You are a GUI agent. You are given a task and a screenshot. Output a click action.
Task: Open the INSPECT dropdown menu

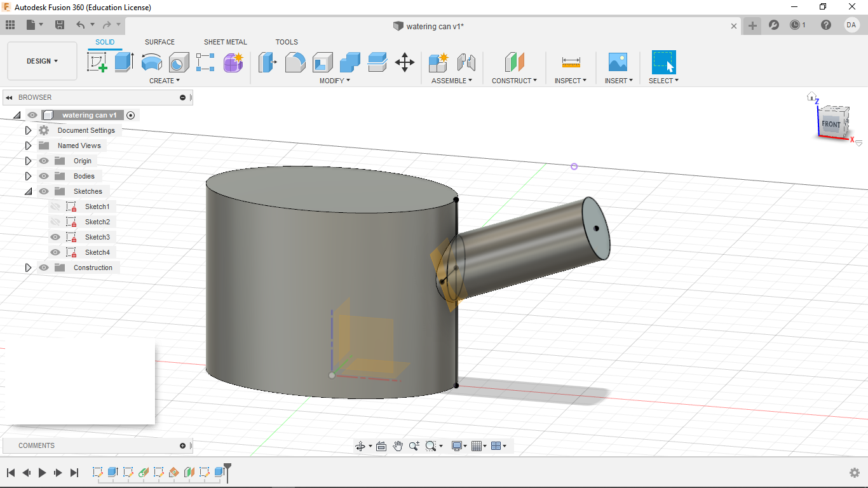[x=571, y=81]
